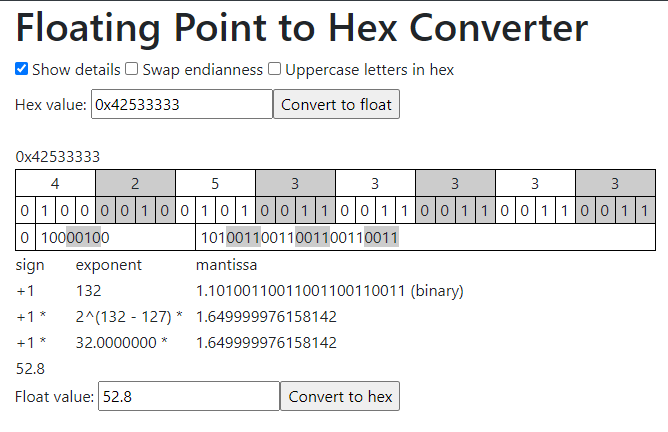Screen dimensions: 668x432
Task: Click the Floating Point to Hex Converter heading
Action: pos(301,27)
